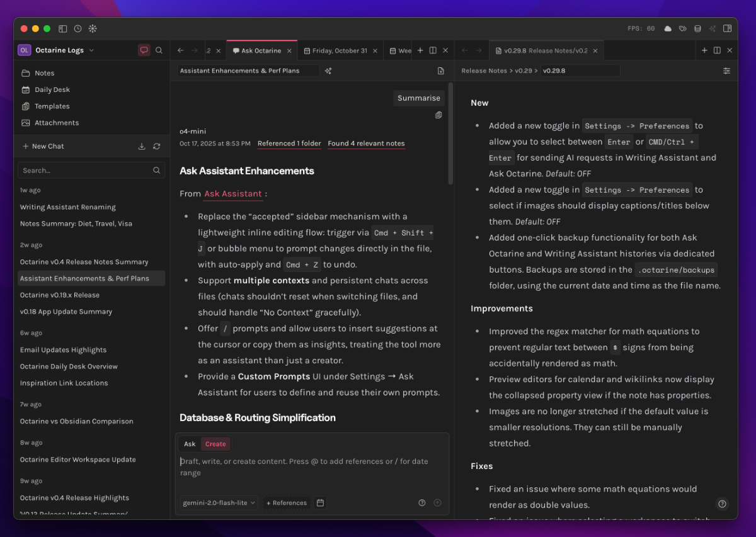This screenshot has width=756, height=537.
Task: Click the refresh chats icon
Action: (157, 146)
